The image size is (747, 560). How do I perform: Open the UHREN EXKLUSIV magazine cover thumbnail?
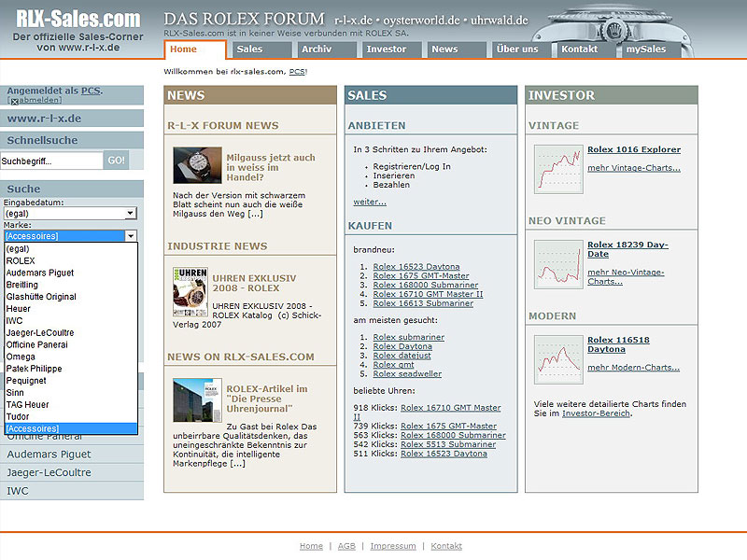pyautogui.click(x=190, y=292)
